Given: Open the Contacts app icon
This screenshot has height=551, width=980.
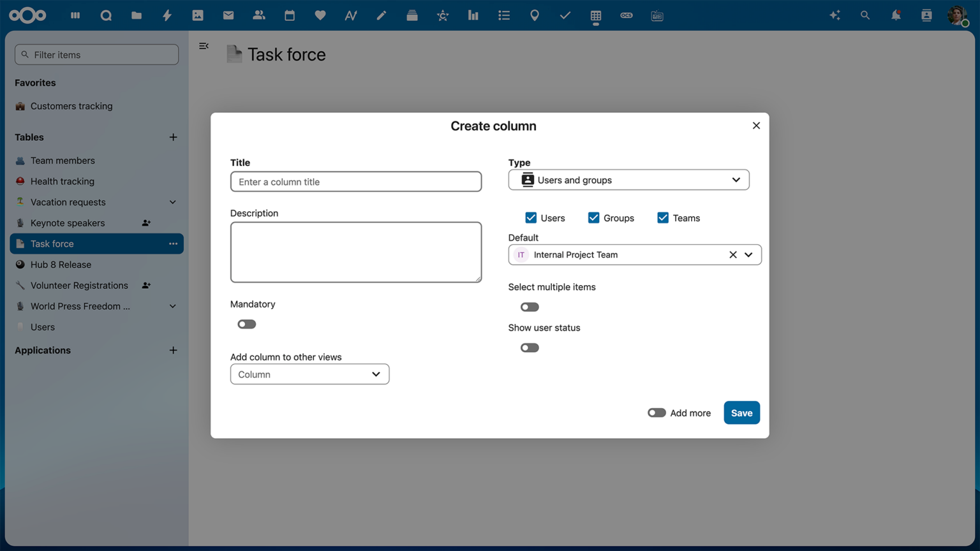Looking at the screenshot, I should click(x=258, y=15).
